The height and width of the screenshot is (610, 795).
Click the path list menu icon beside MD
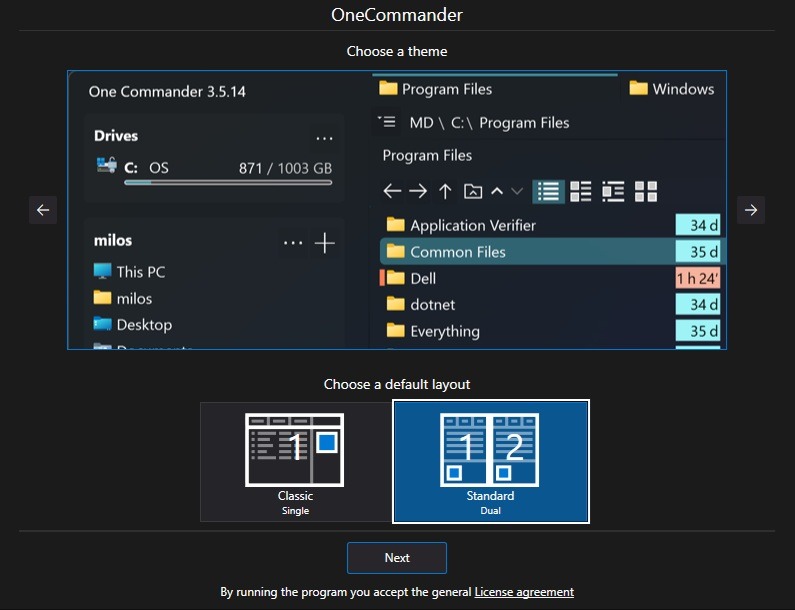(387, 122)
